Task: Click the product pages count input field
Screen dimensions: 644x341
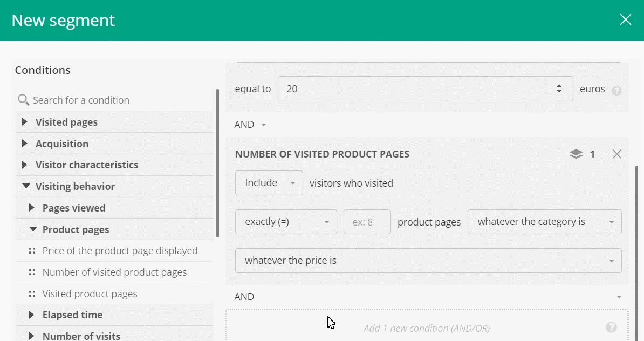Action: tap(367, 222)
